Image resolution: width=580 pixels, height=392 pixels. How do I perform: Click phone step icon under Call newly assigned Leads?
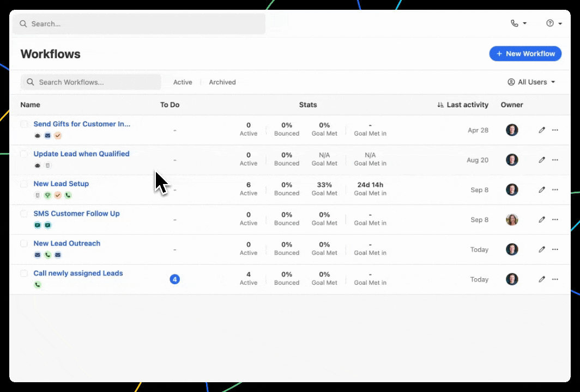38,285
